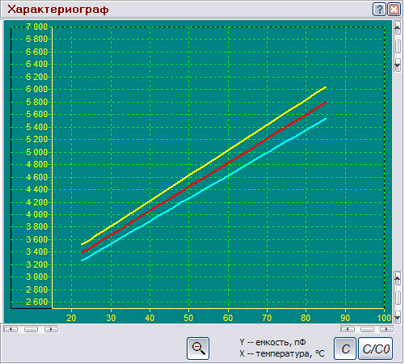Click down arrow of lower right vertical scrollbar
Image resolution: width=404 pixels, height=364 pixels.
pyautogui.click(x=397, y=316)
